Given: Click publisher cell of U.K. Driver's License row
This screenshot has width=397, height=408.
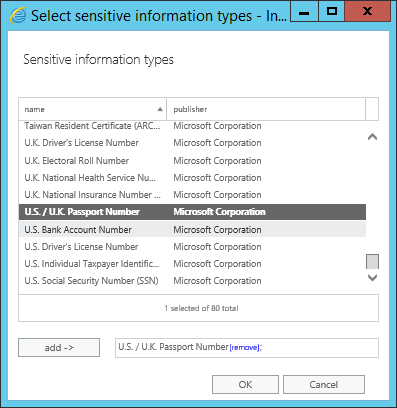Looking at the screenshot, I should [217, 143].
